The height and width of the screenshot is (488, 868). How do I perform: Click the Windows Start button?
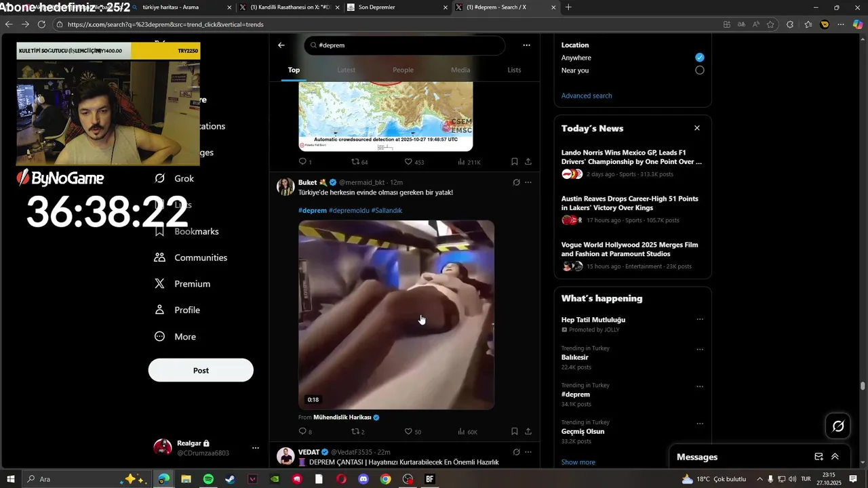point(11,479)
